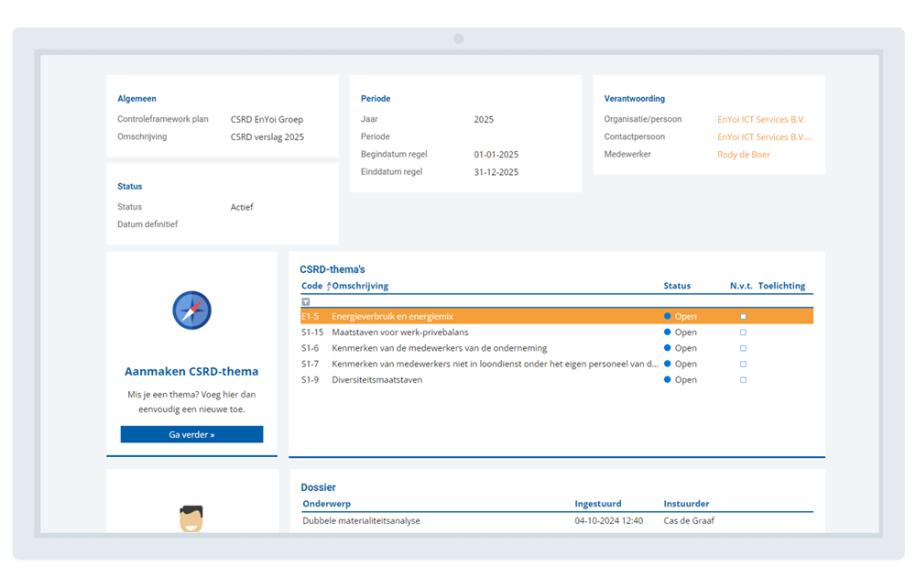This screenshot has width=916, height=588.
Task: Click the filter icon below the Code column
Action: (x=306, y=301)
